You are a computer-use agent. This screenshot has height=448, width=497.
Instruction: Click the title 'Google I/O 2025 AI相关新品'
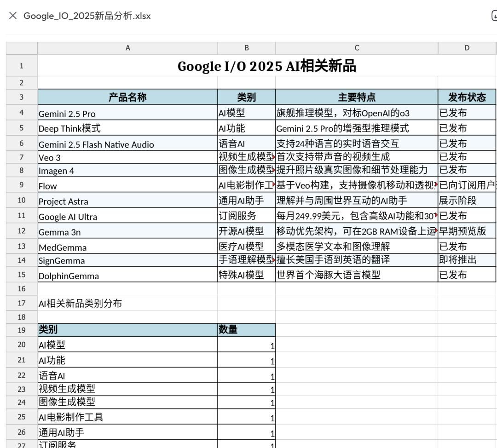(x=266, y=66)
